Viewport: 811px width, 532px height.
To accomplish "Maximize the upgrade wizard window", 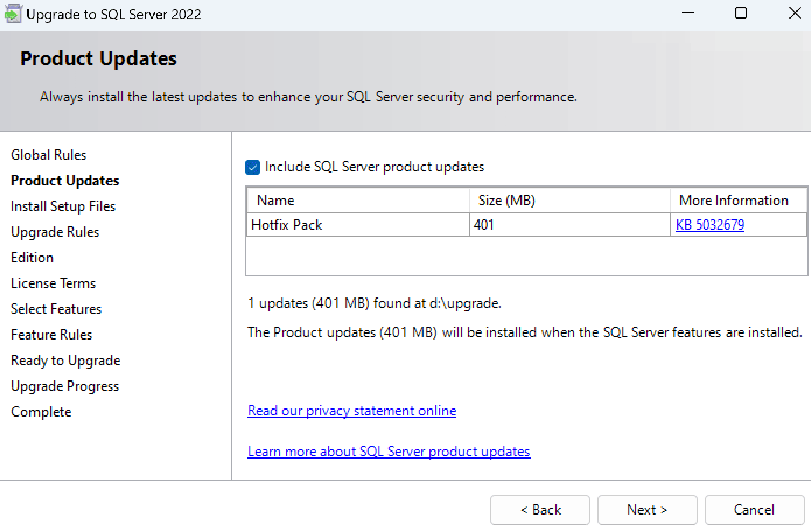I will [741, 13].
